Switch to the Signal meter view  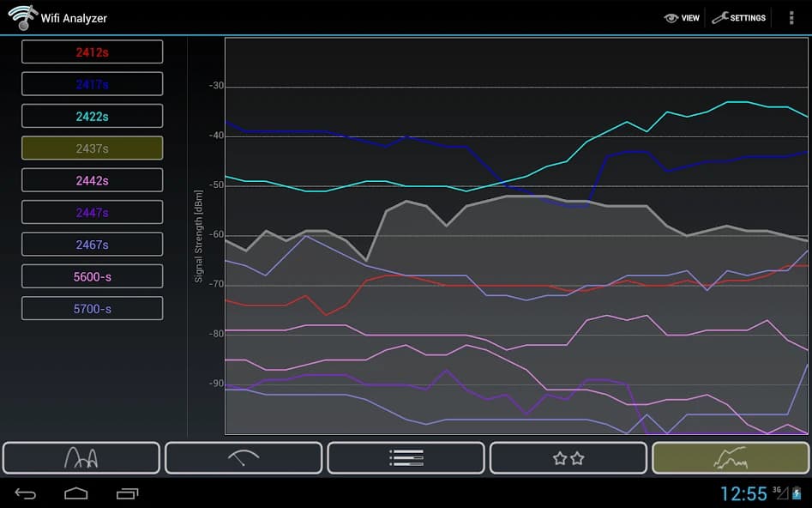coord(244,457)
